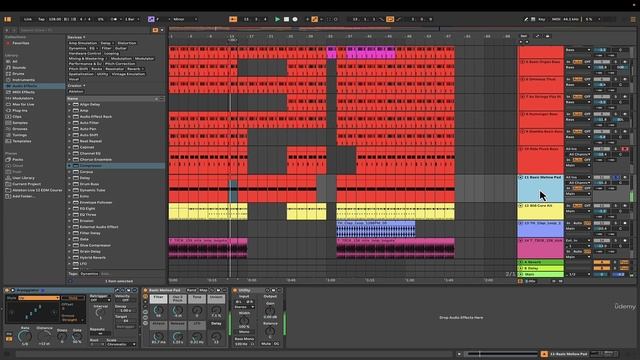This screenshot has width=640, height=360.
Task: Click the Link button in transport bar
Action: pyautogui.click(x=28, y=19)
